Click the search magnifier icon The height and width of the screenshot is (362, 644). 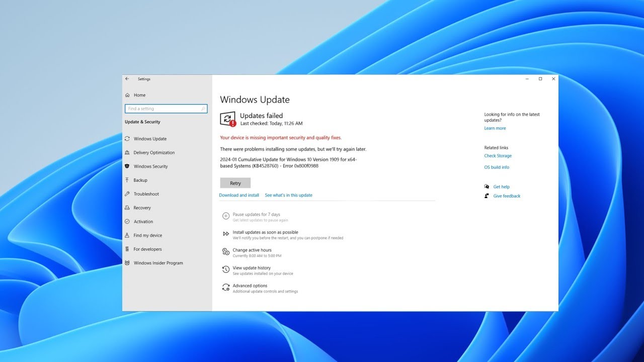point(203,109)
